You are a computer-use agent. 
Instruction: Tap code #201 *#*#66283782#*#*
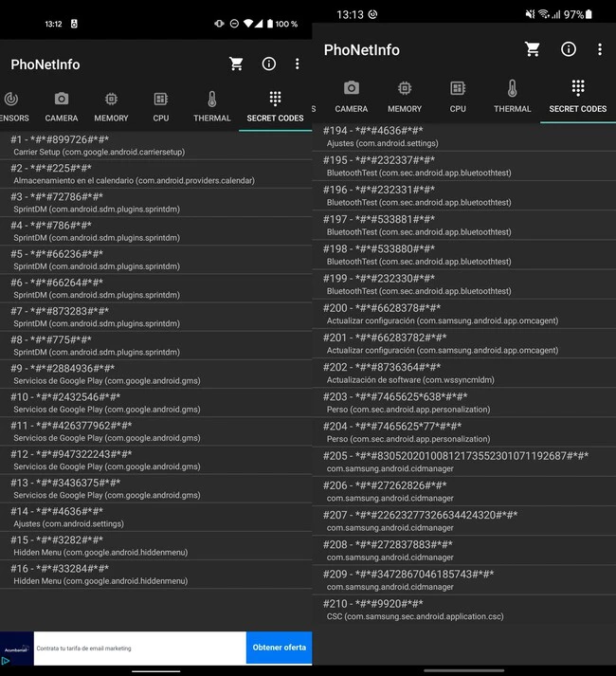[464, 343]
